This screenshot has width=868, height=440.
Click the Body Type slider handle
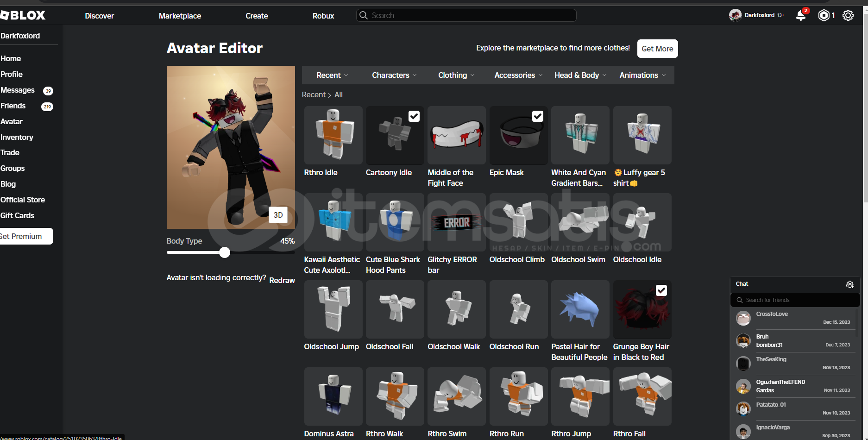pyautogui.click(x=225, y=252)
